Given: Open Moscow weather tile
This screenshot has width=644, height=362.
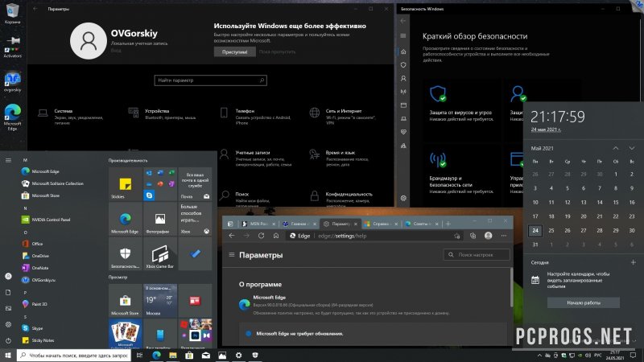Looking at the screenshot, I should (159, 300).
